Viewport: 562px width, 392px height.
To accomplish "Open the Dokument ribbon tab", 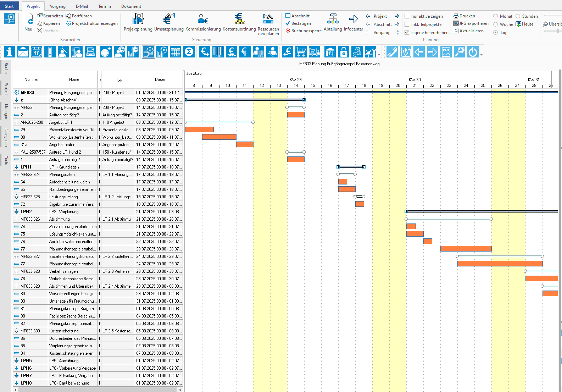I will [x=131, y=6].
